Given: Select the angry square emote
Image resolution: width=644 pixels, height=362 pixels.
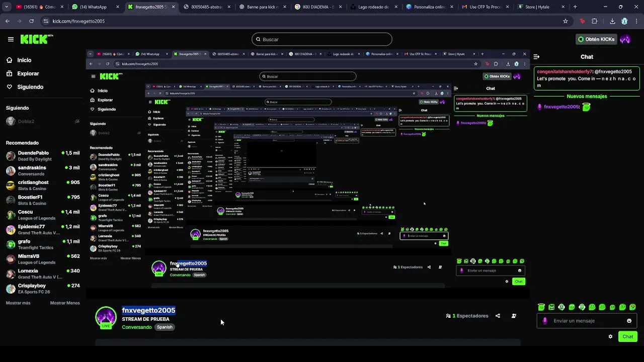Looking at the screenshot, I should (551, 307).
